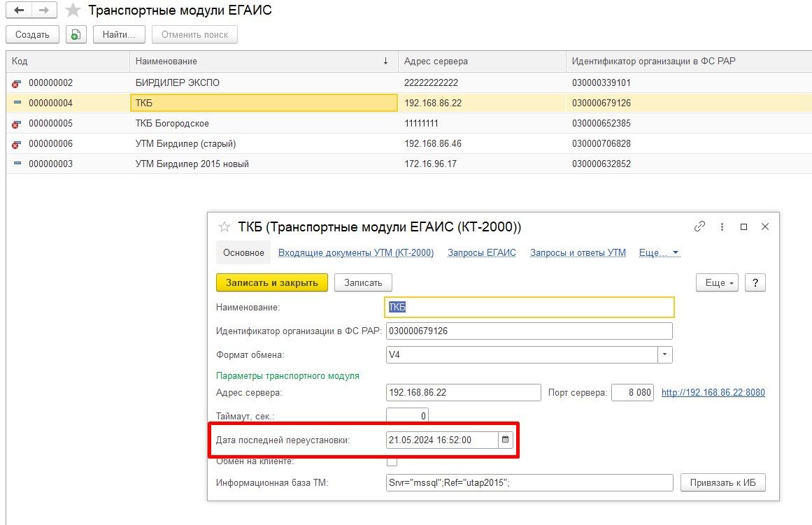Create new item by copying icon
The width and height of the screenshot is (812, 525).
tap(76, 35)
